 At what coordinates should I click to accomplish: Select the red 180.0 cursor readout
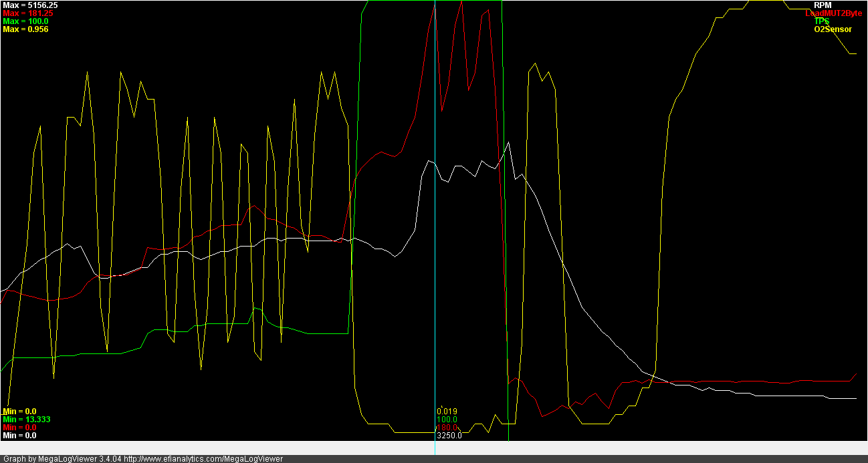447,428
